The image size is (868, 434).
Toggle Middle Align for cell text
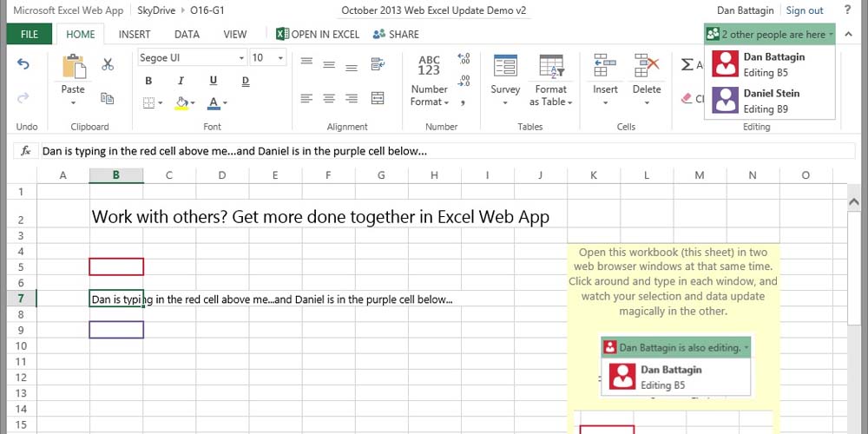(x=329, y=65)
